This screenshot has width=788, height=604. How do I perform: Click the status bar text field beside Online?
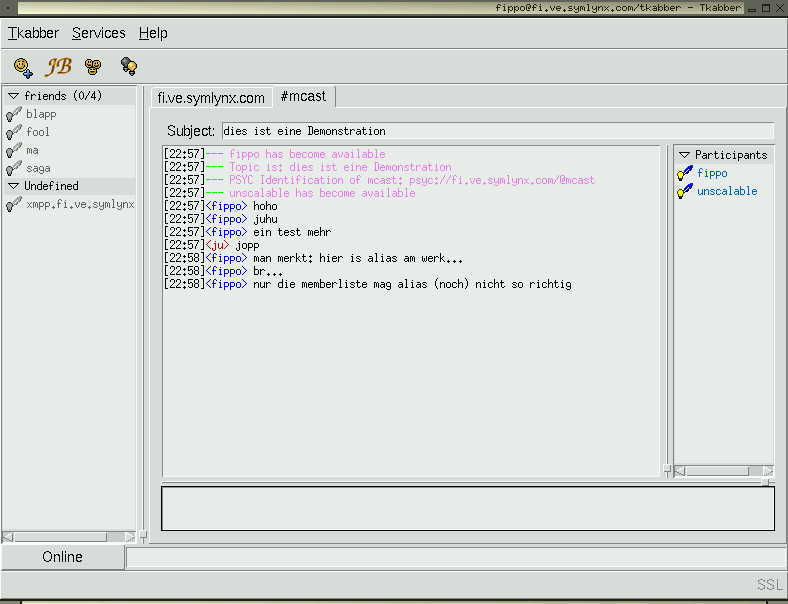[x=456, y=558]
